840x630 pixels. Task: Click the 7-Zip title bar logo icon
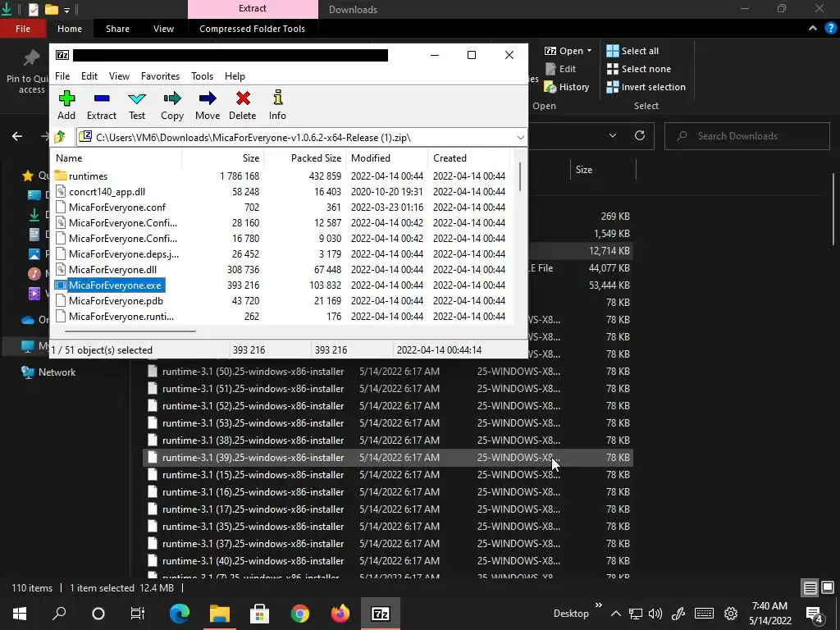point(62,55)
